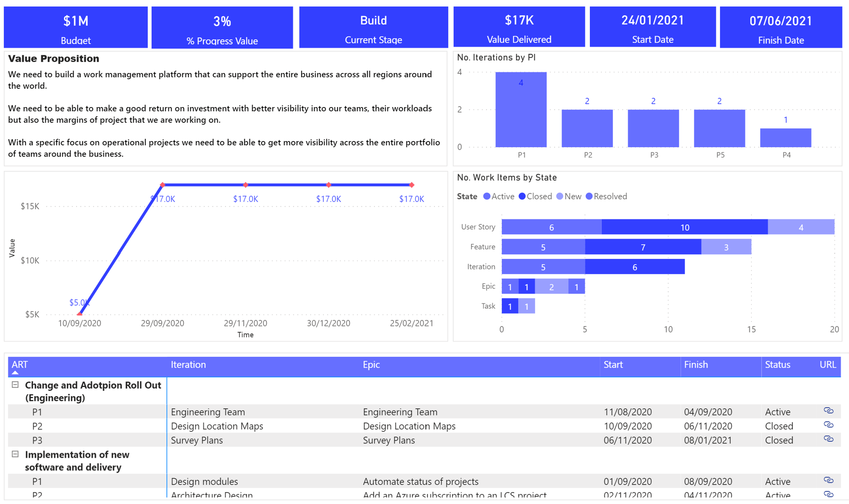Open the URL link for Design Location Maps

pyautogui.click(x=828, y=426)
